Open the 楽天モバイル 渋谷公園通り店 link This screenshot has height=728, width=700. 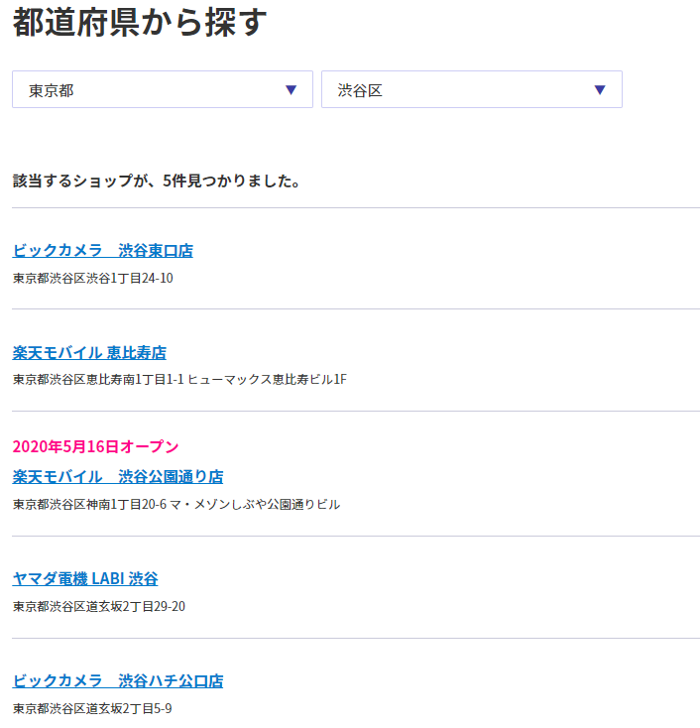118,477
